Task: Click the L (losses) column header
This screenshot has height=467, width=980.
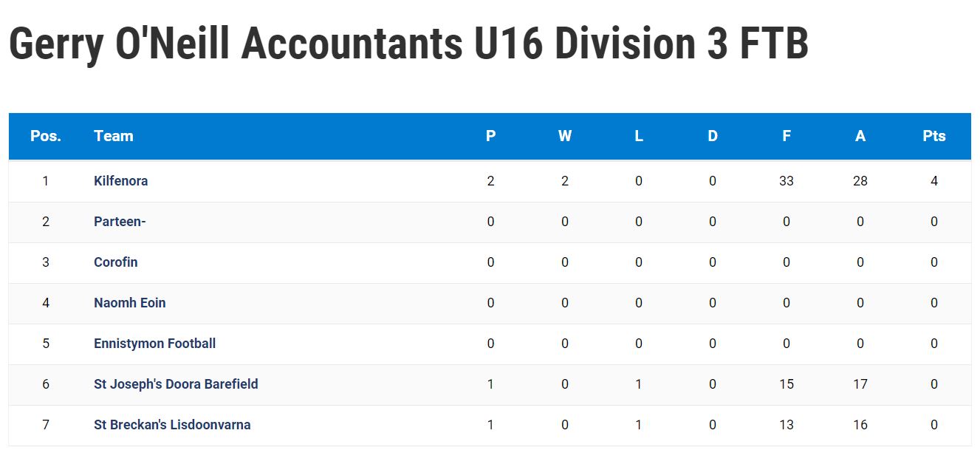Action: 639,136
